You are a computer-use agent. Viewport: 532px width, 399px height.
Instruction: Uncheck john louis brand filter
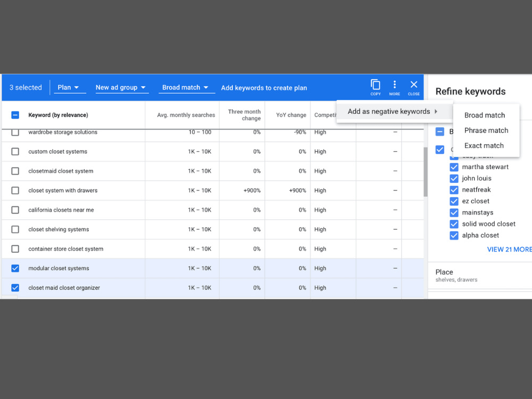pos(454,178)
